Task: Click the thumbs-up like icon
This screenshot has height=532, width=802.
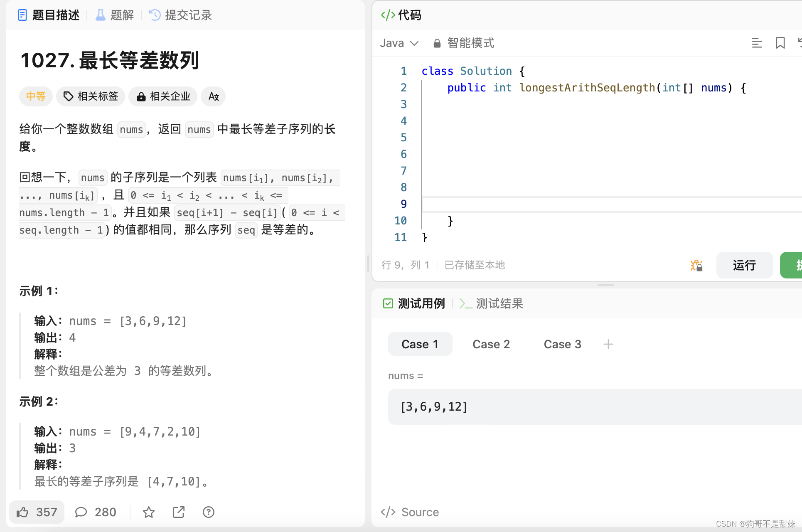Action: click(23, 512)
